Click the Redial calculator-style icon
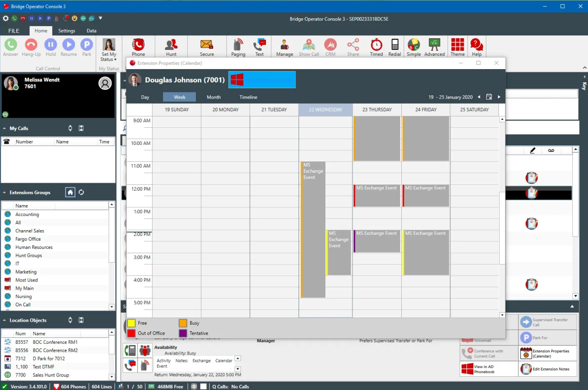This screenshot has width=588, height=390. pyautogui.click(x=394, y=47)
